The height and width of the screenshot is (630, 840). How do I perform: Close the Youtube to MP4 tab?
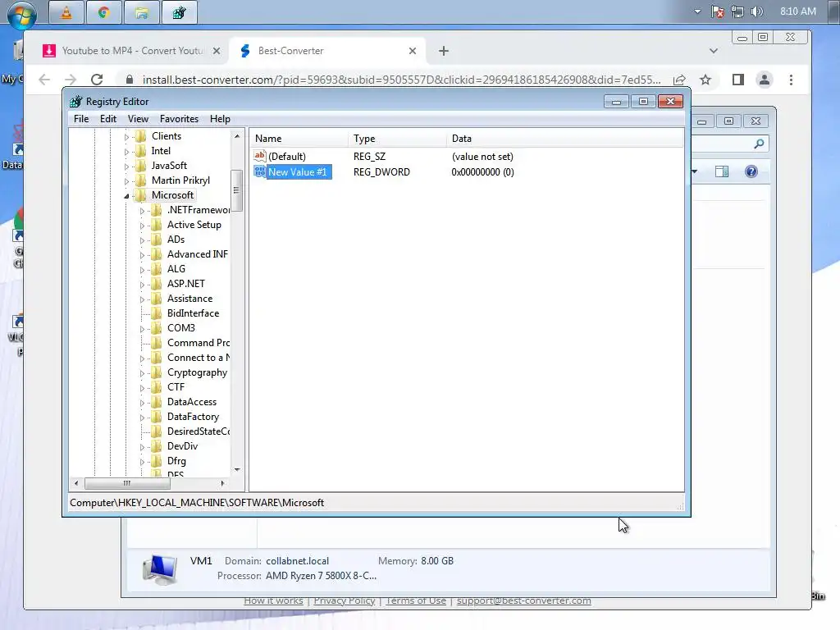(x=217, y=51)
